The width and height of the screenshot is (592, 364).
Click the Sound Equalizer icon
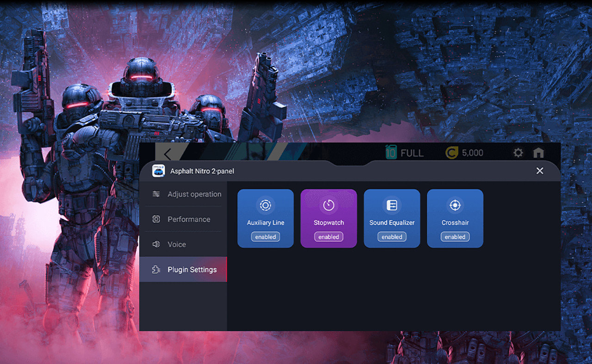coord(392,205)
